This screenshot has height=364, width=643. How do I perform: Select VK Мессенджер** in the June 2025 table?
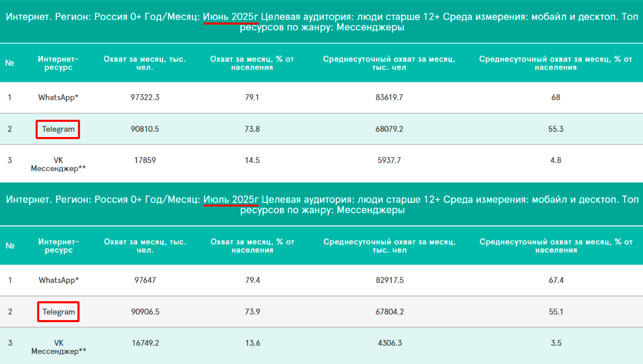tap(59, 164)
